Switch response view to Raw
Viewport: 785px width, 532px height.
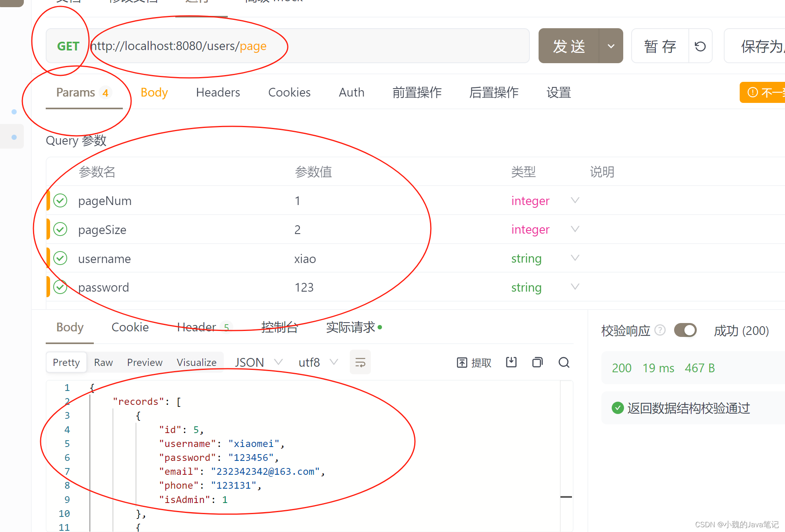click(103, 362)
